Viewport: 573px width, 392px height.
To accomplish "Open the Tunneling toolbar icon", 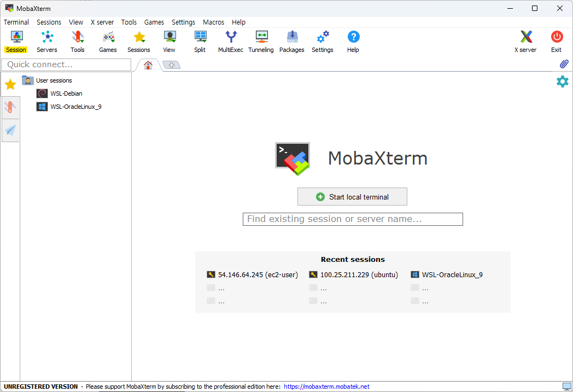I will 261,42.
